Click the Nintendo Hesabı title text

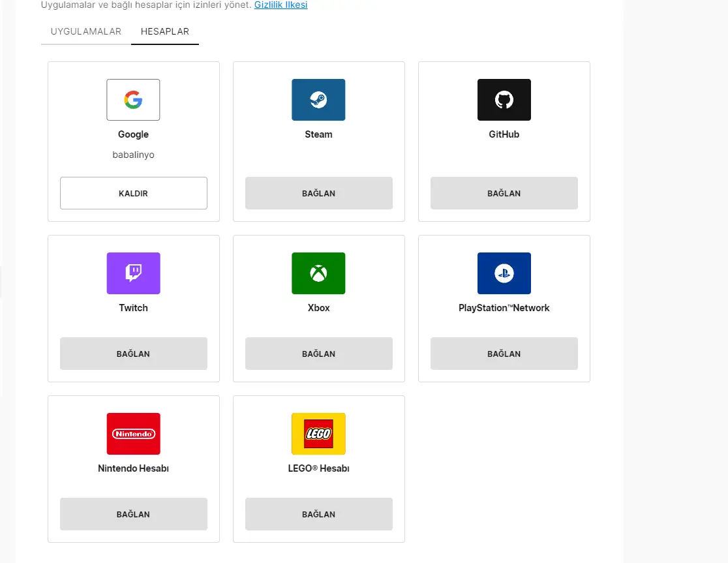[133, 469]
